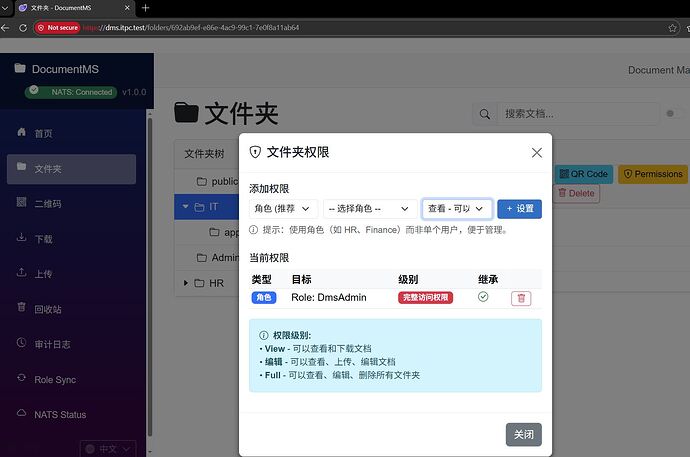Delete the DmsAdmin role permission
Screen dimensions: 690x457
coord(521,298)
